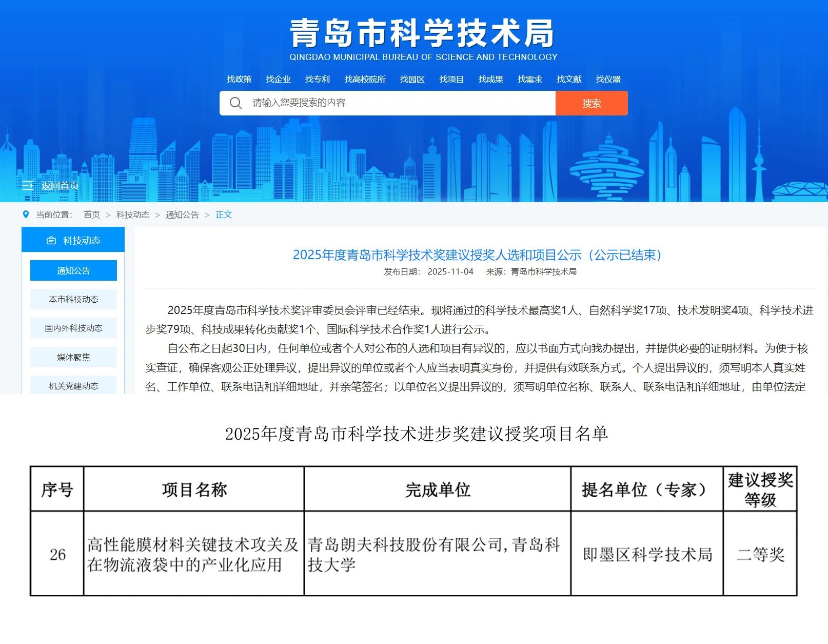Screen dimensions: 828x644
Task: Open 找园区 from the navigation bar
Action: tap(412, 79)
